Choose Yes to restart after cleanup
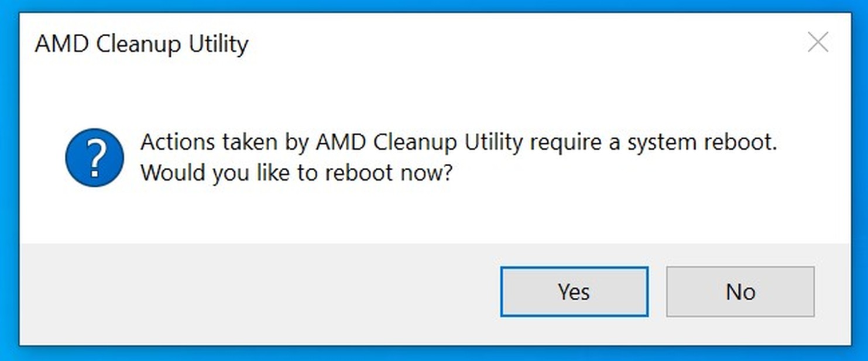868x361 pixels. pyautogui.click(x=574, y=291)
